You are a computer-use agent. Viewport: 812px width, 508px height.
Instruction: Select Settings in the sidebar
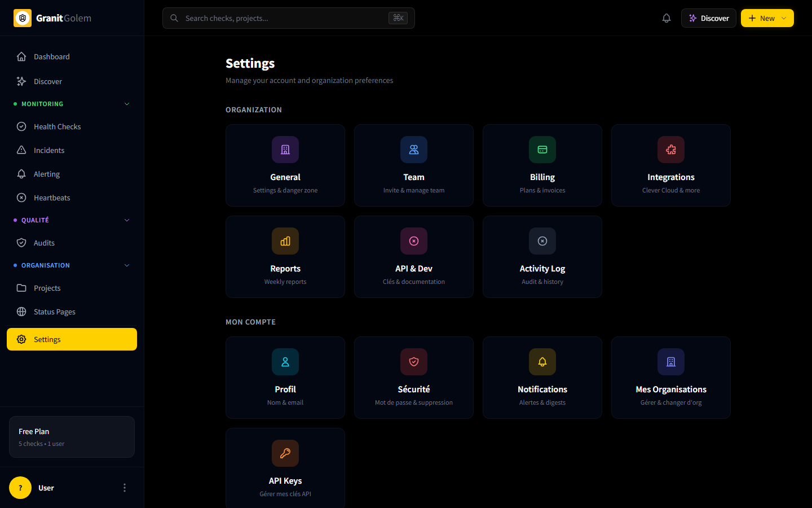pyautogui.click(x=72, y=339)
